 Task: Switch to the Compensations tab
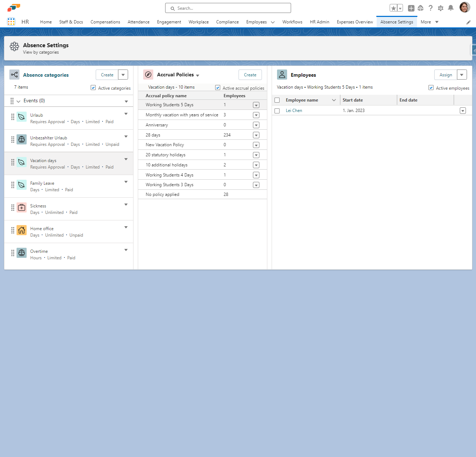click(x=105, y=22)
